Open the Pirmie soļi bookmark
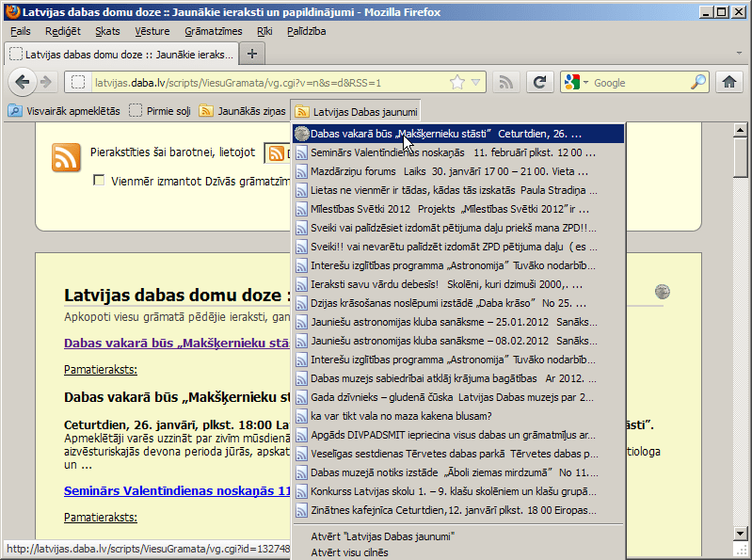Image resolution: width=752 pixels, height=560 pixels. (160, 111)
